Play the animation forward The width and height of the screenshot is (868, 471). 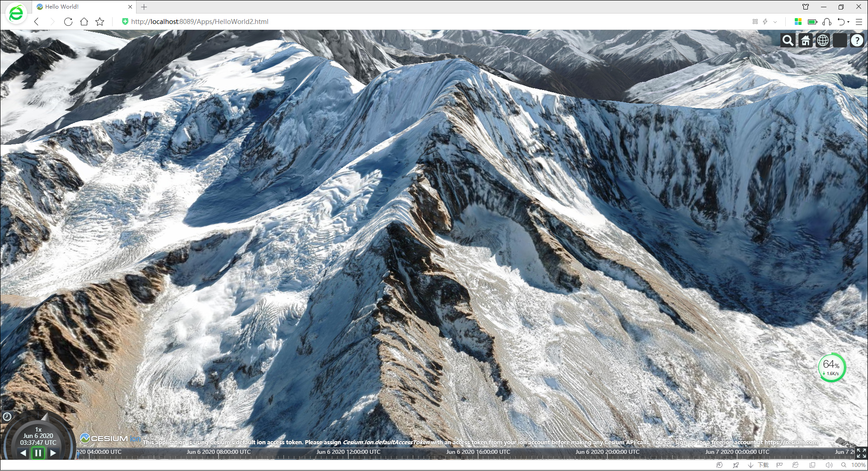click(x=53, y=453)
